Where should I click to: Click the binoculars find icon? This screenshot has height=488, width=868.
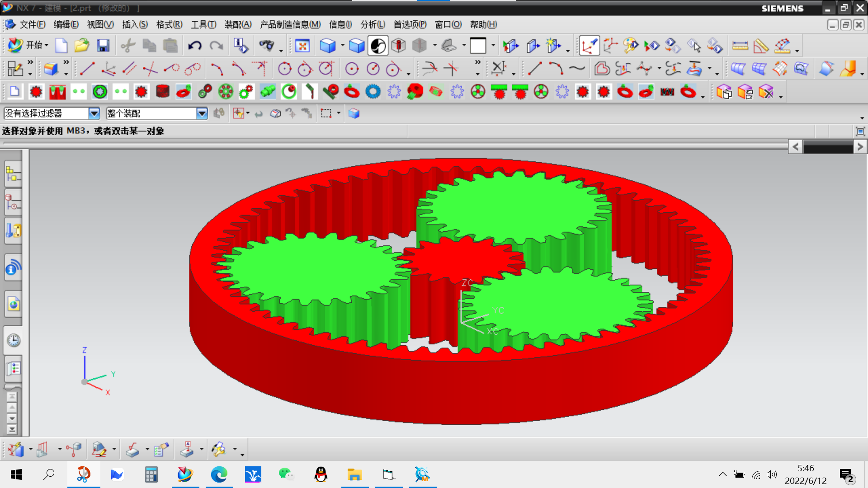click(x=267, y=46)
